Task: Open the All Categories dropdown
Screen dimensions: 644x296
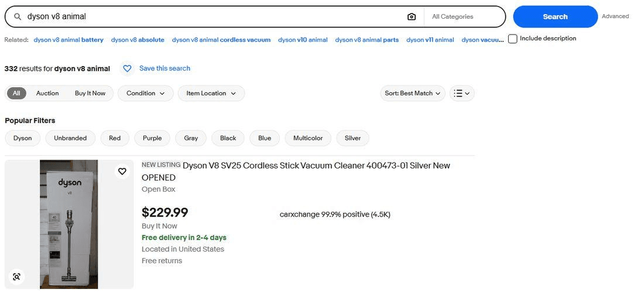Action: (464, 17)
